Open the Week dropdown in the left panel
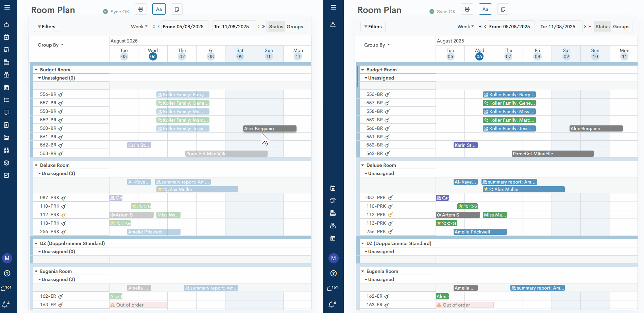This screenshot has width=644, height=313. pos(139,27)
